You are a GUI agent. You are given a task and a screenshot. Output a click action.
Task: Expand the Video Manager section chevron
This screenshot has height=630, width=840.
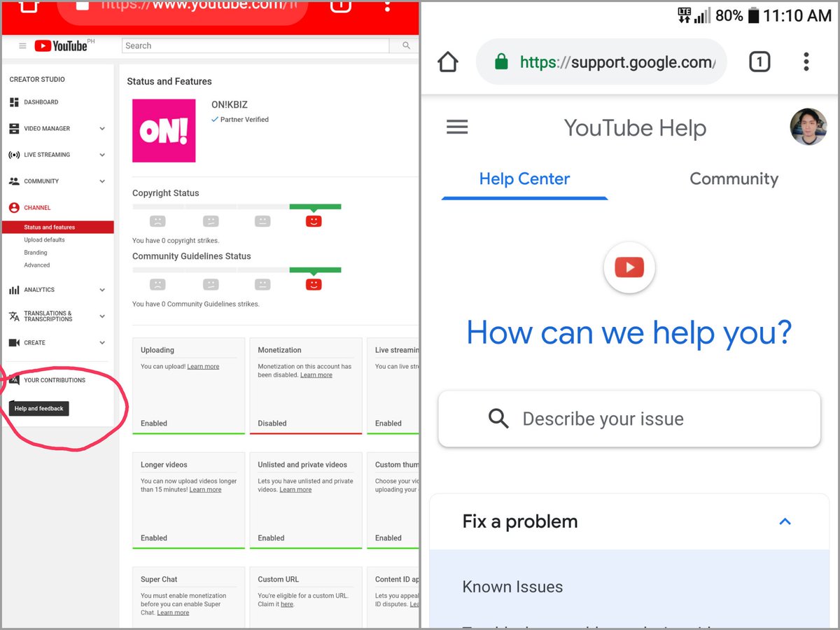click(102, 129)
